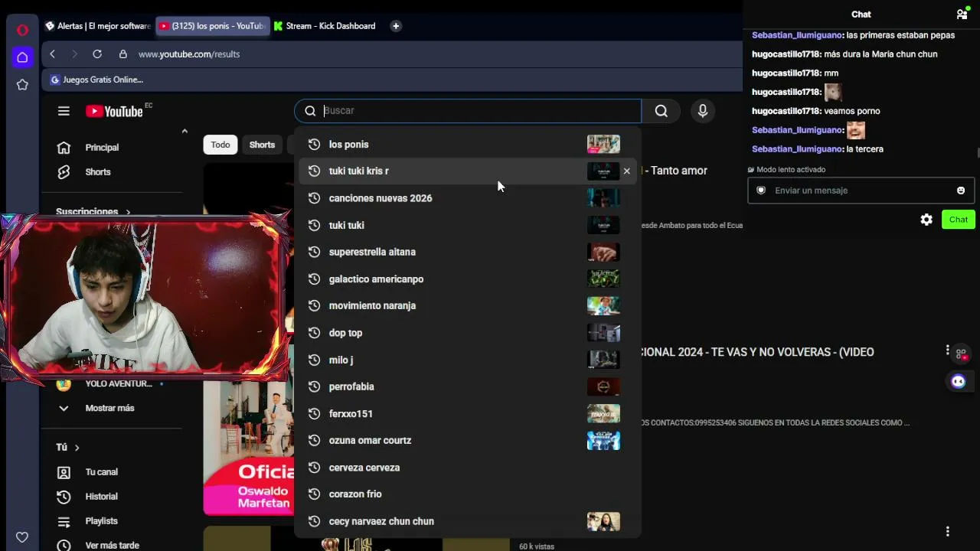
Task: Click the padlock site info icon
Action: pos(122,54)
